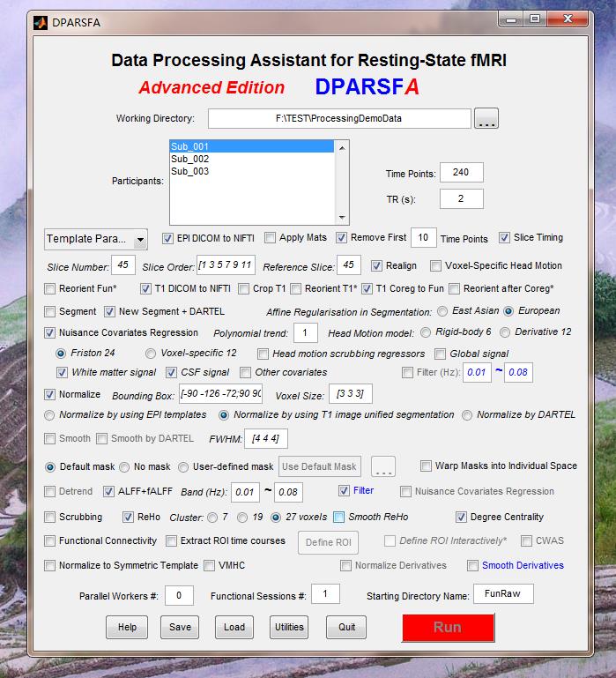The image size is (616, 678).
Task: Select Rigid-body 6 head motion model
Action: (426, 332)
